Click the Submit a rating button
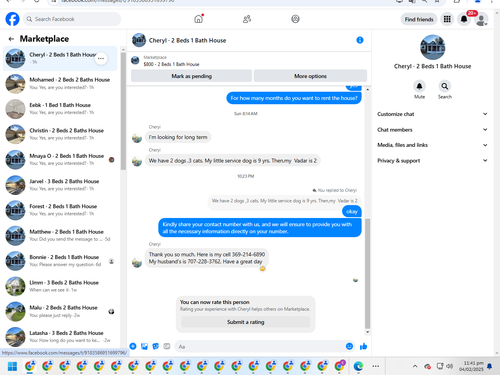The image size is (500, 375). tap(246, 322)
